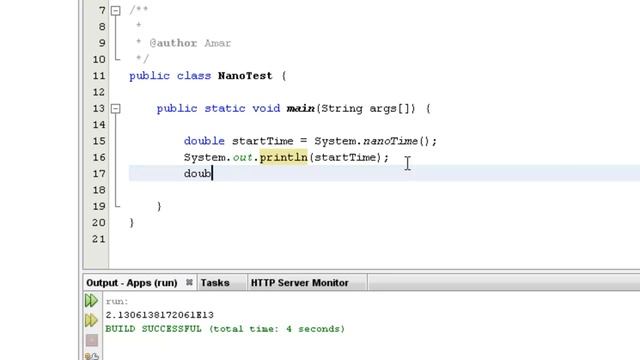
Task: Click the class keyword on line 11
Action: [194, 76]
